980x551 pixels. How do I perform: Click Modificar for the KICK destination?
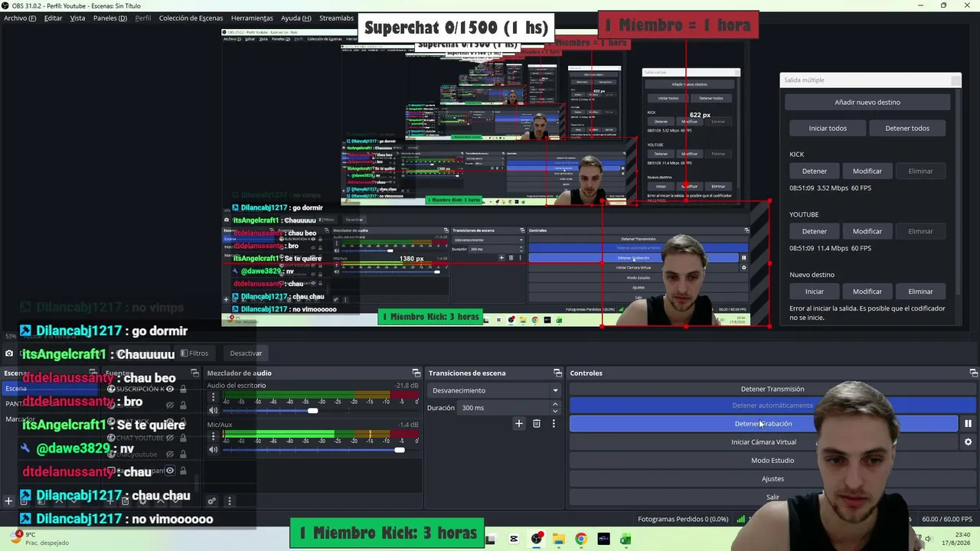(867, 171)
